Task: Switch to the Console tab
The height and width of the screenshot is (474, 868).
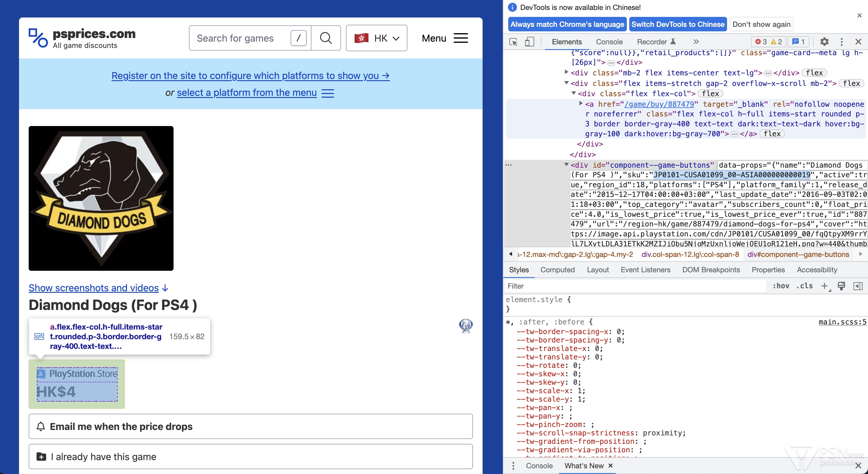Action: click(609, 42)
